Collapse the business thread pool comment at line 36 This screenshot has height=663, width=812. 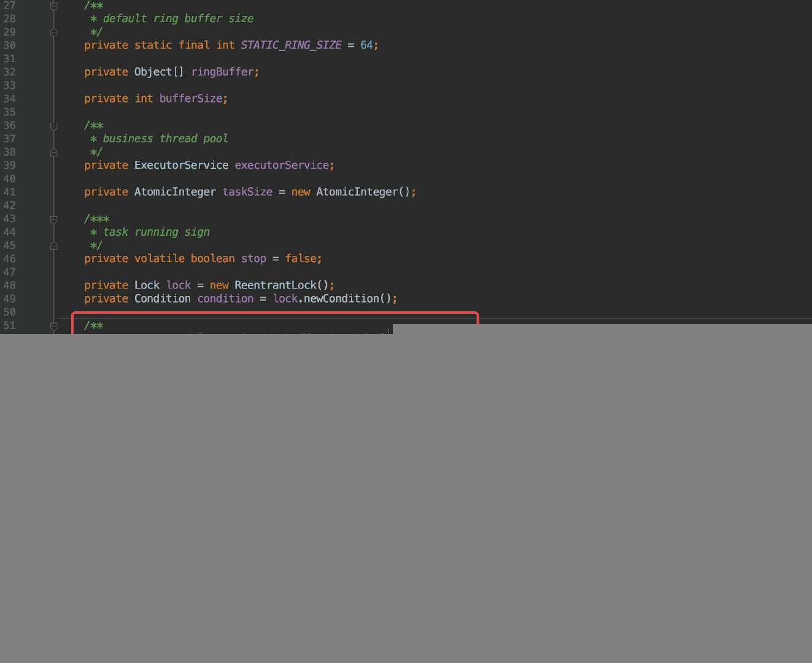point(54,126)
